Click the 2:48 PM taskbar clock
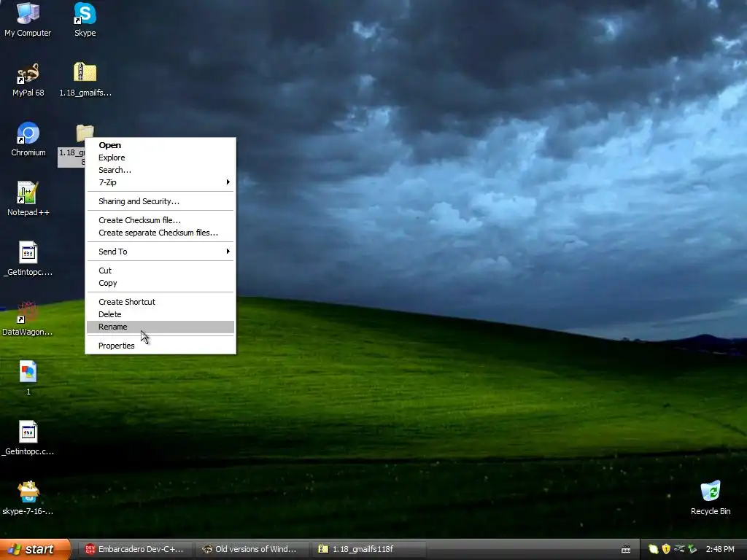The image size is (747, 560). (x=720, y=550)
